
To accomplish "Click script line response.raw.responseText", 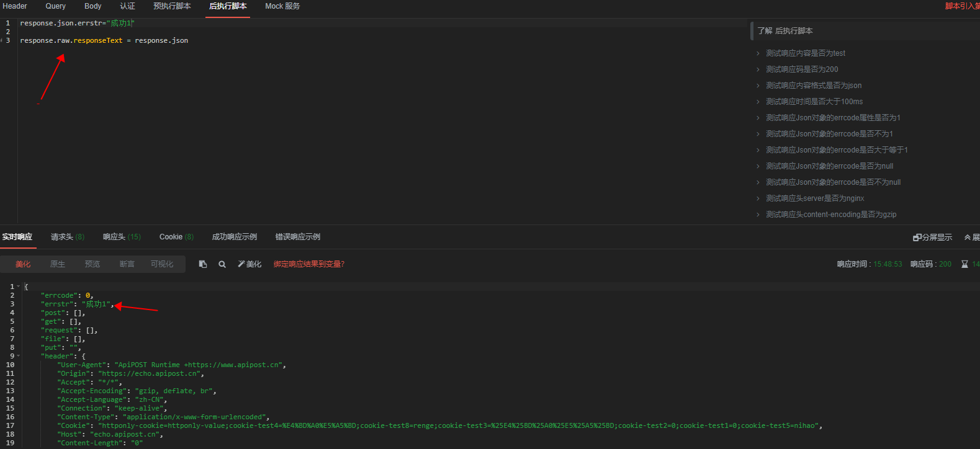I will [104, 40].
